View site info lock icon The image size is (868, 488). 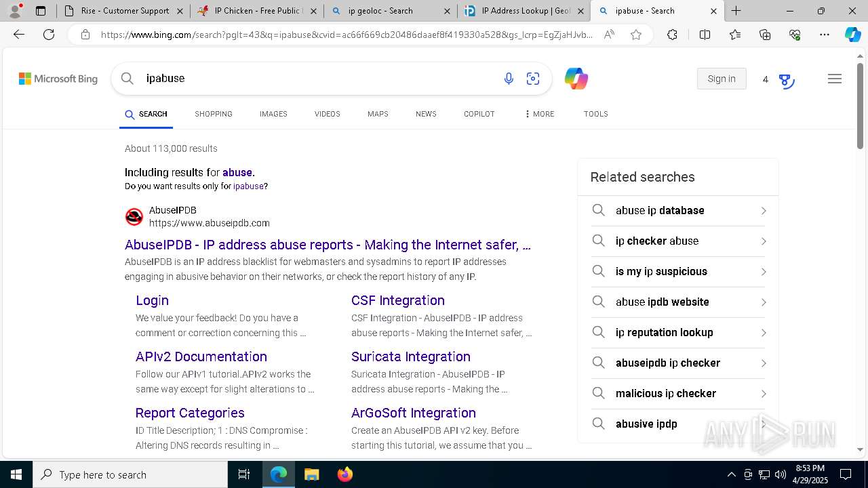[x=85, y=35]
